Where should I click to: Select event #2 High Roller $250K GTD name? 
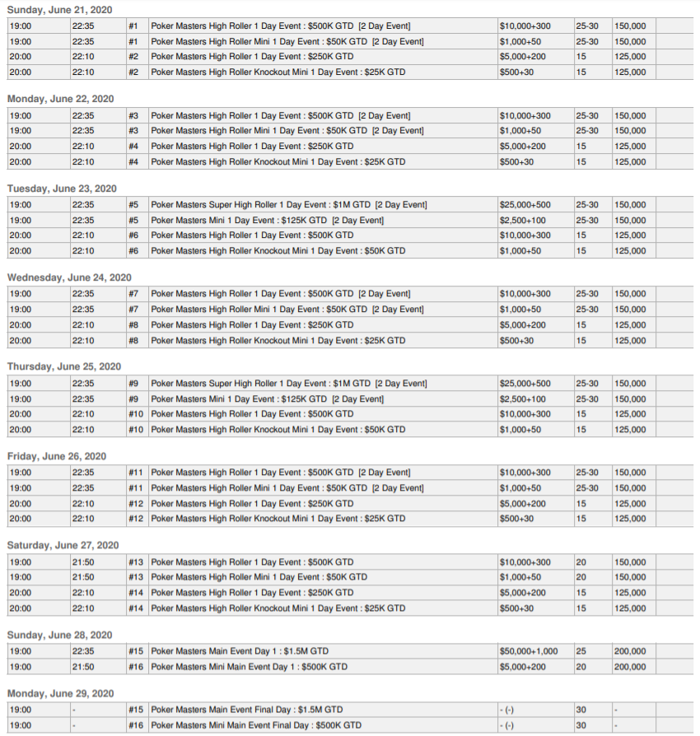[252, 57]
